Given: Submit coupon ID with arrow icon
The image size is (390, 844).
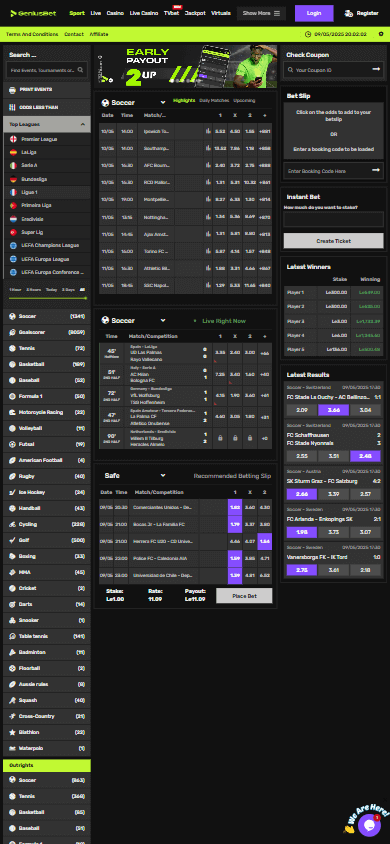Looking at the screenshot, I should 376,69.
